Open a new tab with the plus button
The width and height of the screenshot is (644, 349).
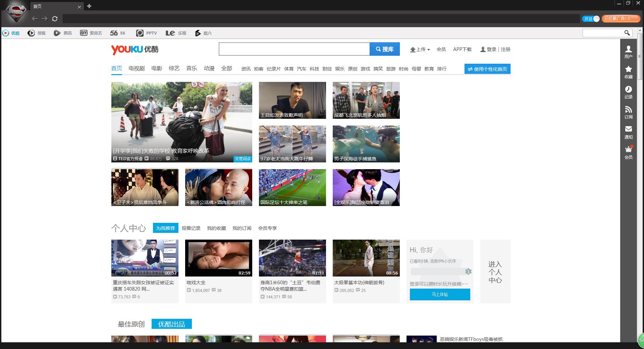pyautogui.click(x=89, y=6)
